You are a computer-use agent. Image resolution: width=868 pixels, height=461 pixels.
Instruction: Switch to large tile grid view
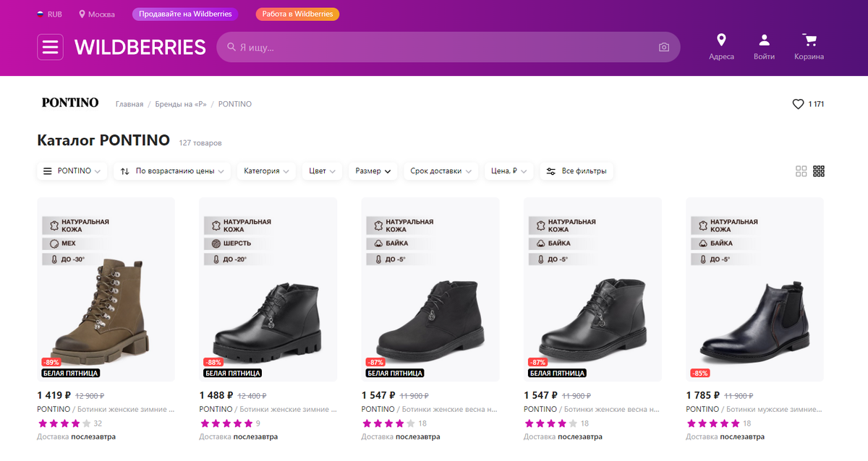(801, 171)
